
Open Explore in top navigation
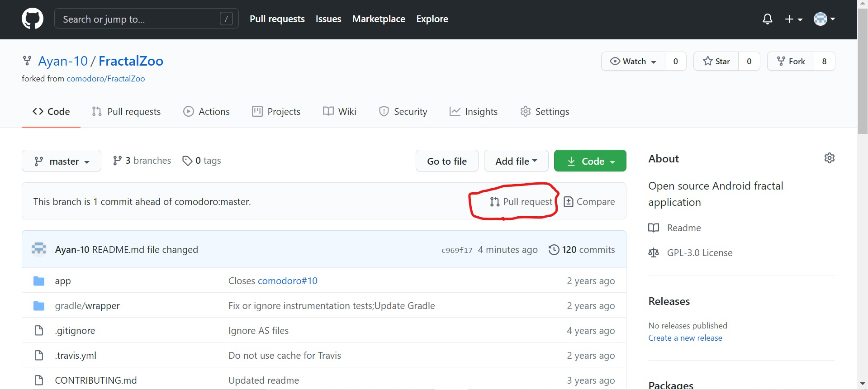pyautogui.click(x=432, y=19)
